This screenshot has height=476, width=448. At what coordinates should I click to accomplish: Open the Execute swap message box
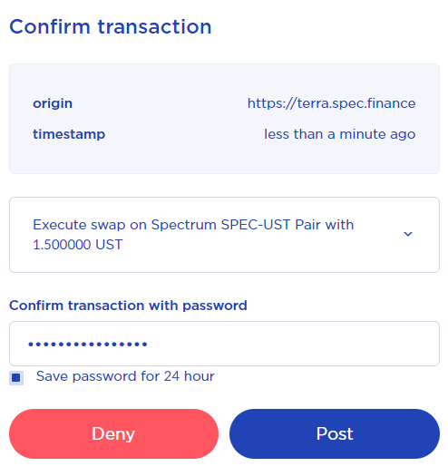tap(224, 235)
